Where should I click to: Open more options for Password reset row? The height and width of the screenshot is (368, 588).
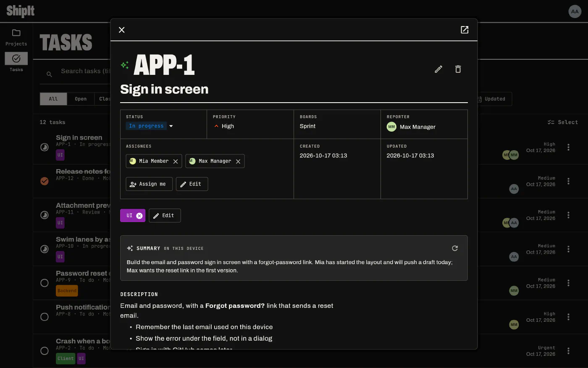coord(568,283)
